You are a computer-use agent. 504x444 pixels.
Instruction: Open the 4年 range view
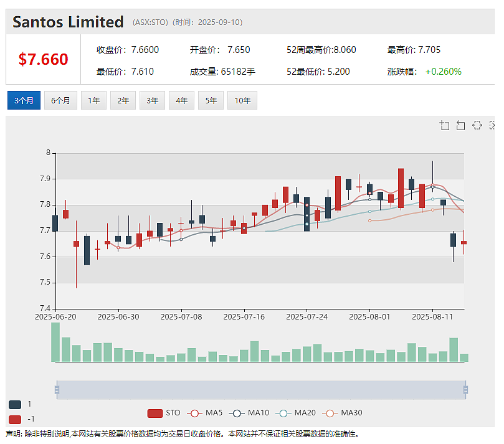pyautogui.click(x=182, y=100)
